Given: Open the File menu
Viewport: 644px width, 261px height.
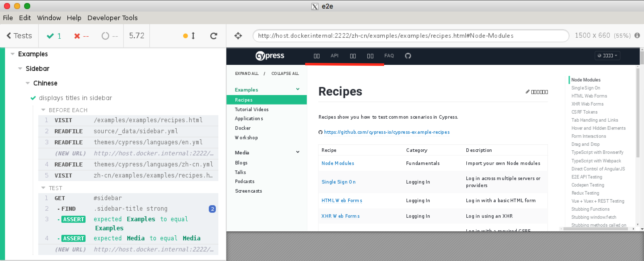Looking at the screenshot, I should (x=8, y=18).
